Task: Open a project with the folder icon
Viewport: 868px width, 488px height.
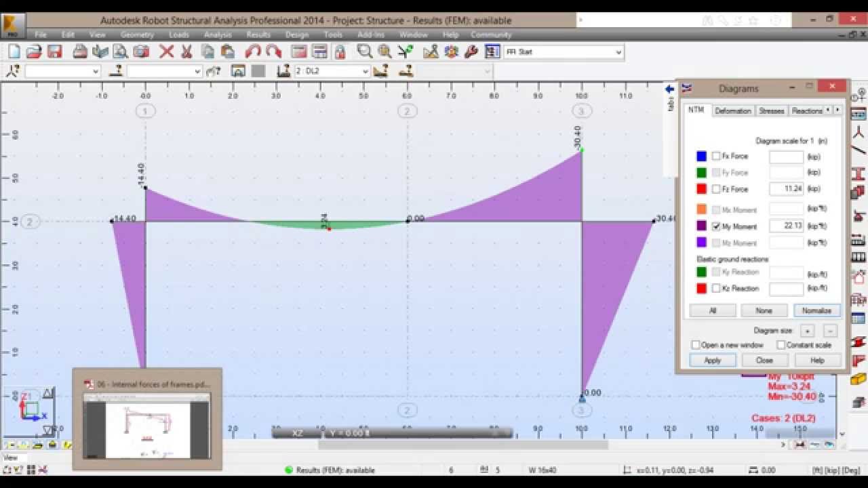Action: tap(34, 52)
